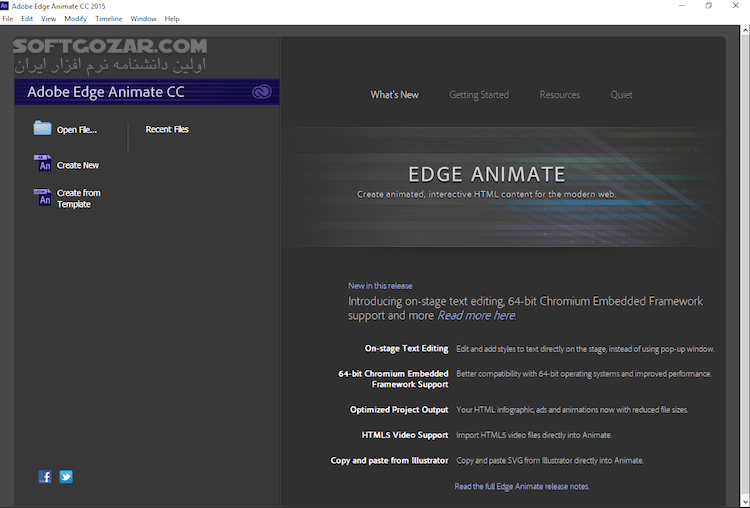Viewport: 750px width, 508px height.
Task: Click the Create New label
Action: tap(78, 165)
